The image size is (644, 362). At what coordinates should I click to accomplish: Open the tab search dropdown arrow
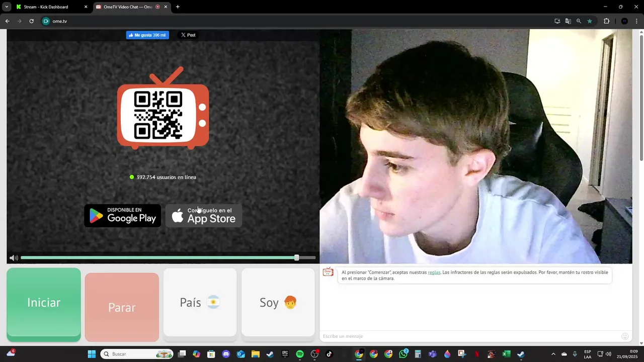pos(7,7)
